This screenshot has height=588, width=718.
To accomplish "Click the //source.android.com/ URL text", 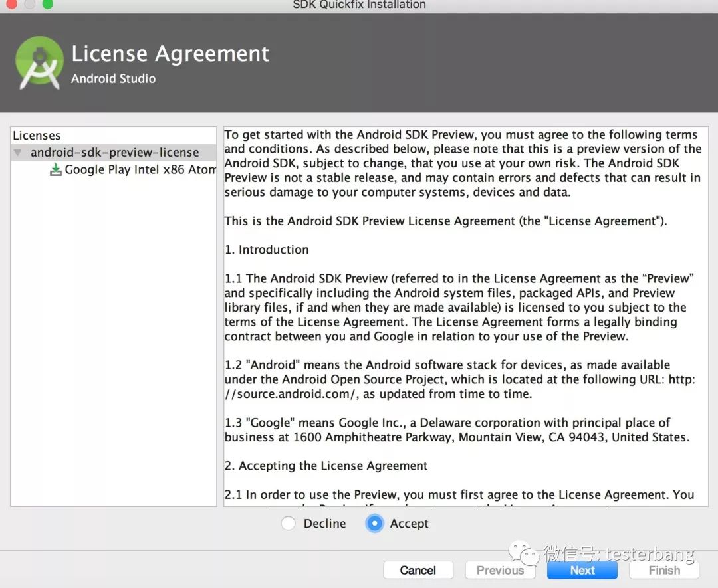I will tap(291, 394).
